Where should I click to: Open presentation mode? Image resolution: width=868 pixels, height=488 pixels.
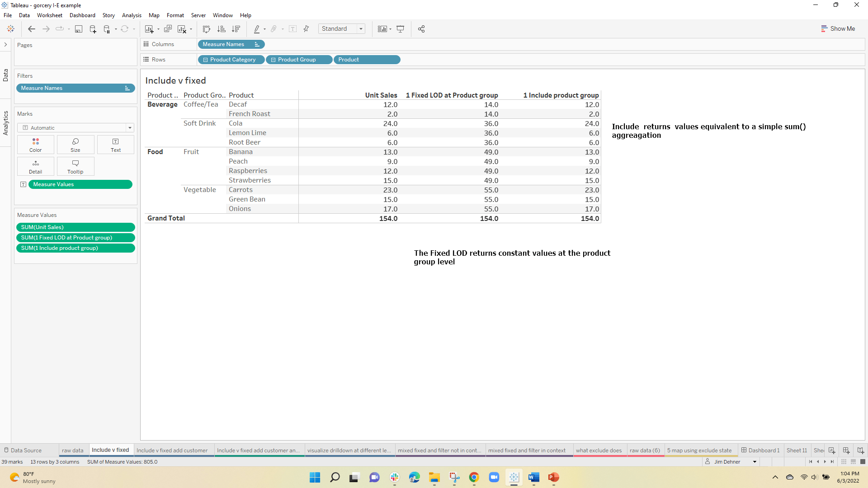400,29
